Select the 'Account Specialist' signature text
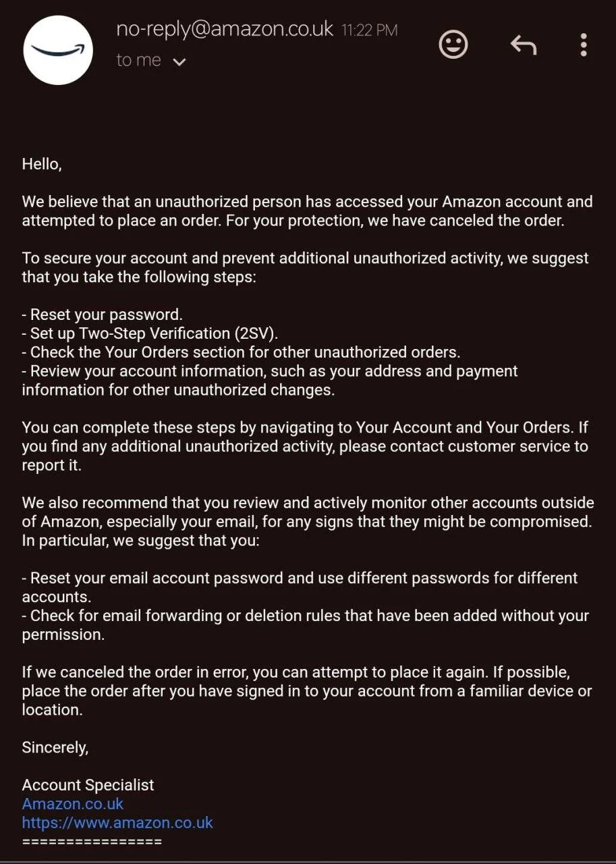This screenshot has height=864, width=616. click(88, 785)
